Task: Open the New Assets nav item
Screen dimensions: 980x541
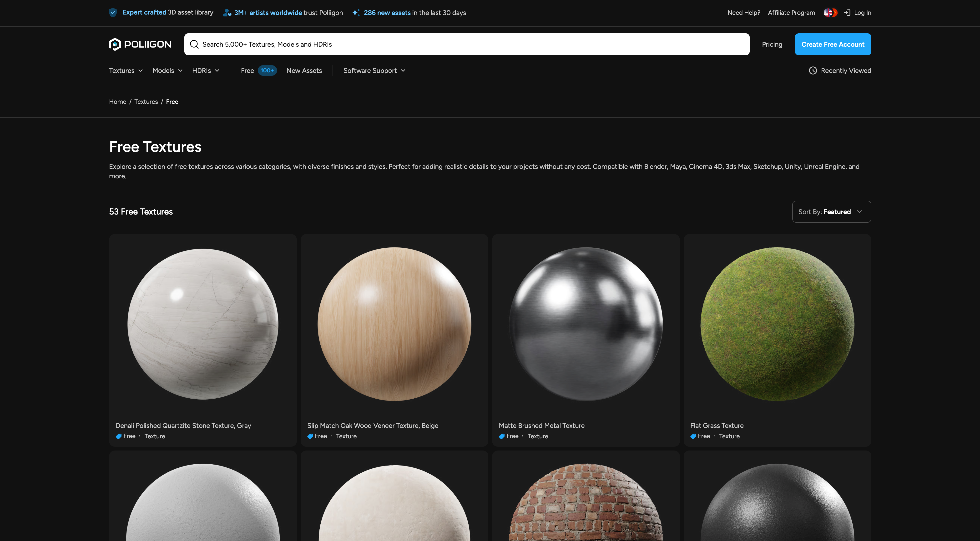Action: point(304,70)
